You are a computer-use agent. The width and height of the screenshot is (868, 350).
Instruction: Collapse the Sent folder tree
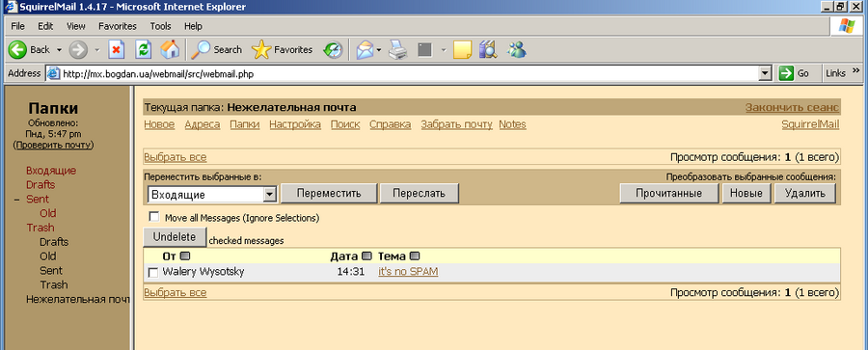pos(16,200)
